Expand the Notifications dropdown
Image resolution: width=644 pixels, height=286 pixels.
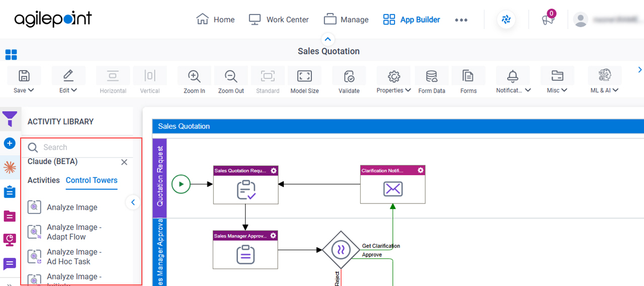(x=513, y=81)
